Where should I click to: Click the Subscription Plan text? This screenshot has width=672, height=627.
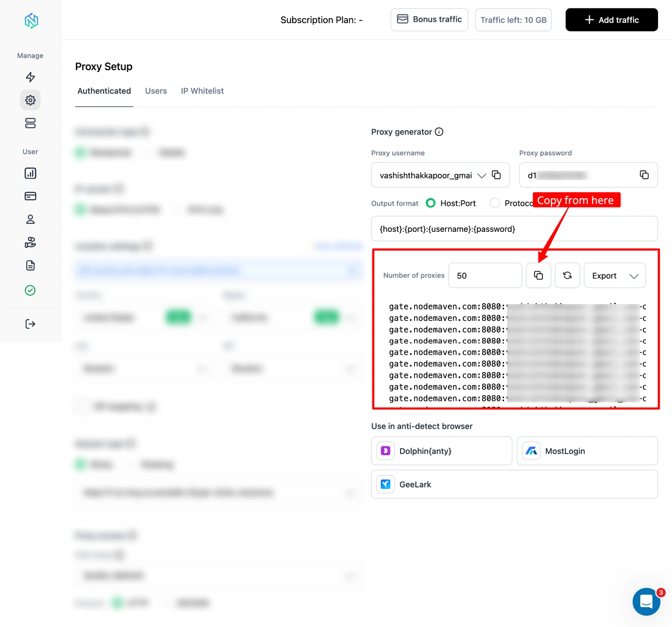pos(322,20)
